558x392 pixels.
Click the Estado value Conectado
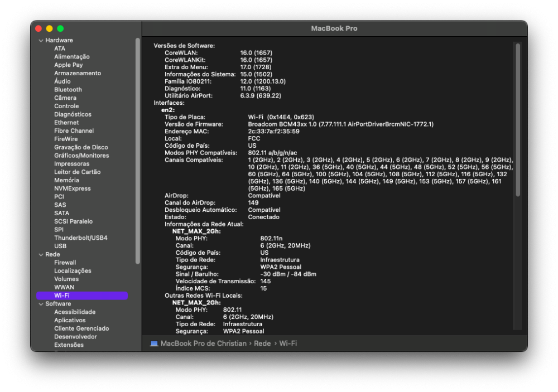(264, 217)
